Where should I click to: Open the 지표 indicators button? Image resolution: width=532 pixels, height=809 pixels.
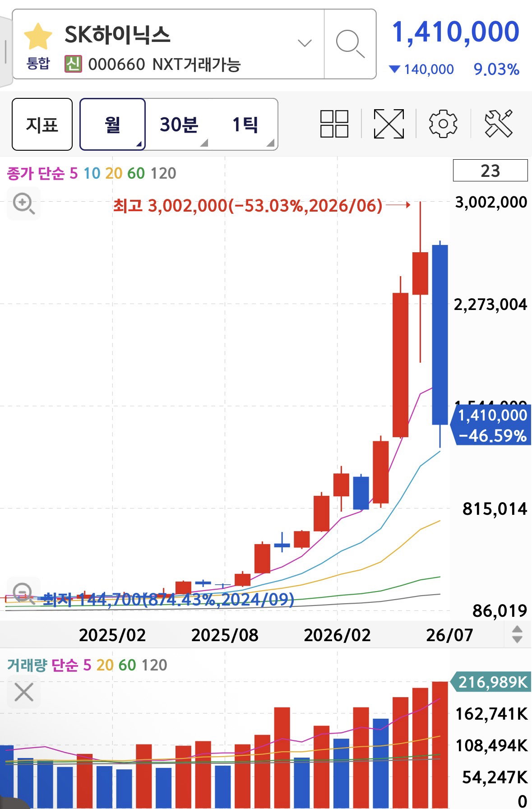coord(42,124)
